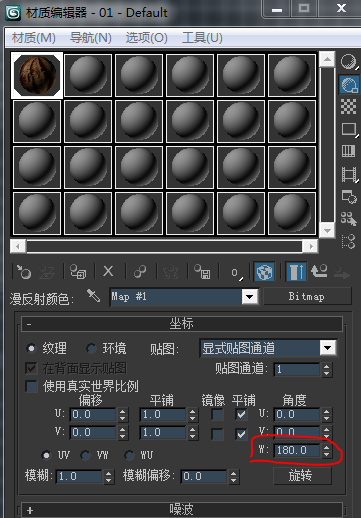This screenshot has width=361, height=518.
Task: Click the Make Preview film icon
Action: coord(349,174)
